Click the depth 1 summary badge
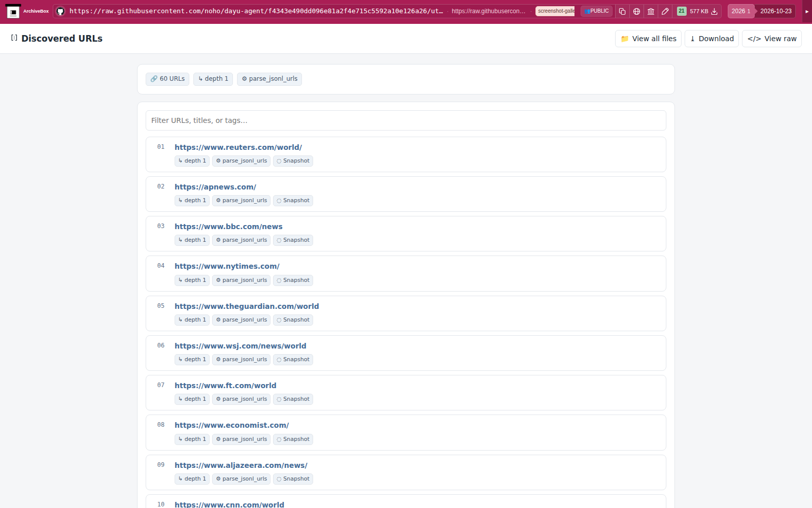Viewport: 812px width, 508px height. (213, 79)
